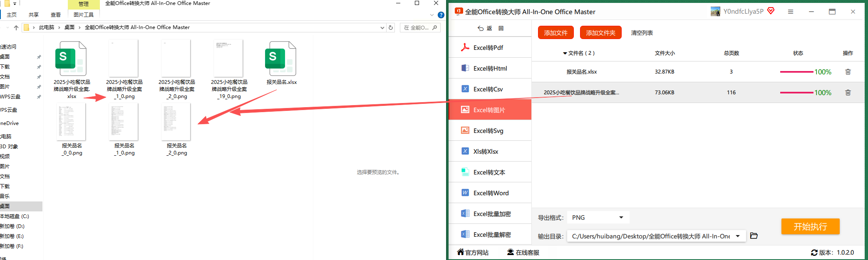Select the 管理 contextual tab
The height and width of the screenshot is (260, 868).
(84, 4)
